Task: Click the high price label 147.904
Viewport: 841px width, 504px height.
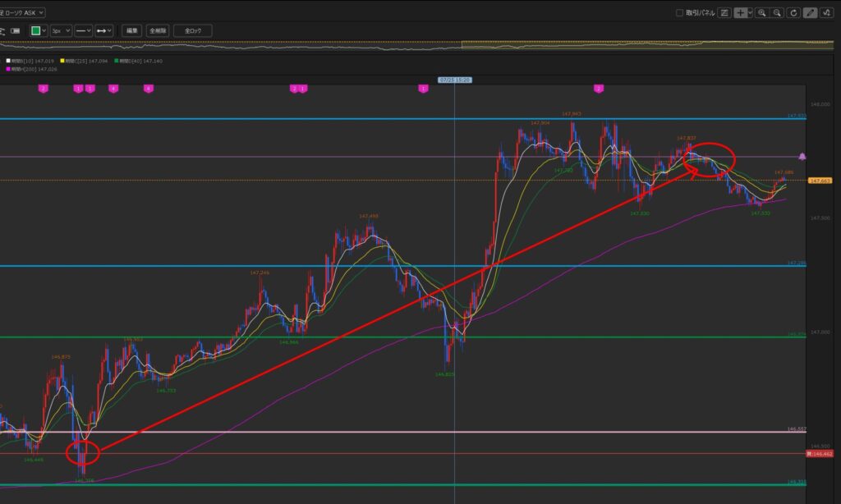Action: pos(540,123)
